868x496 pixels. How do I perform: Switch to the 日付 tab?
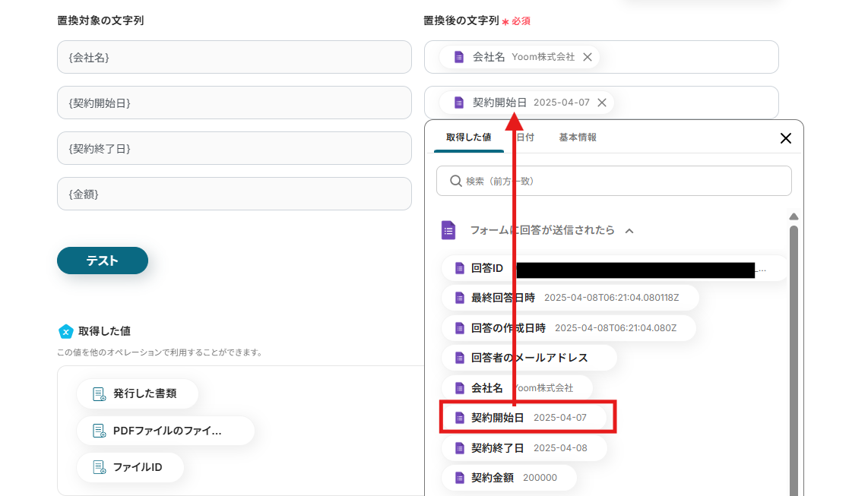click(x=524, y=137)
